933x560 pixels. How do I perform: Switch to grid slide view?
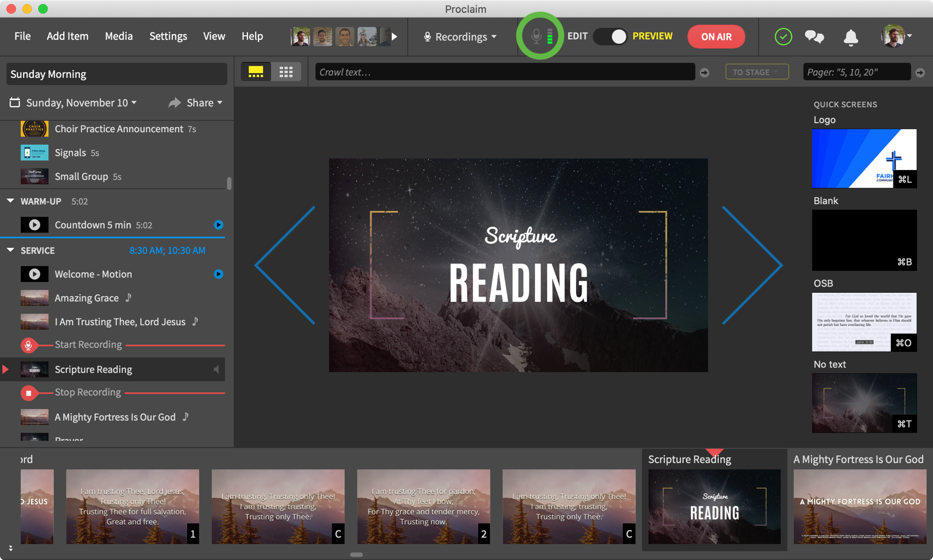click(x=286, y=72)
